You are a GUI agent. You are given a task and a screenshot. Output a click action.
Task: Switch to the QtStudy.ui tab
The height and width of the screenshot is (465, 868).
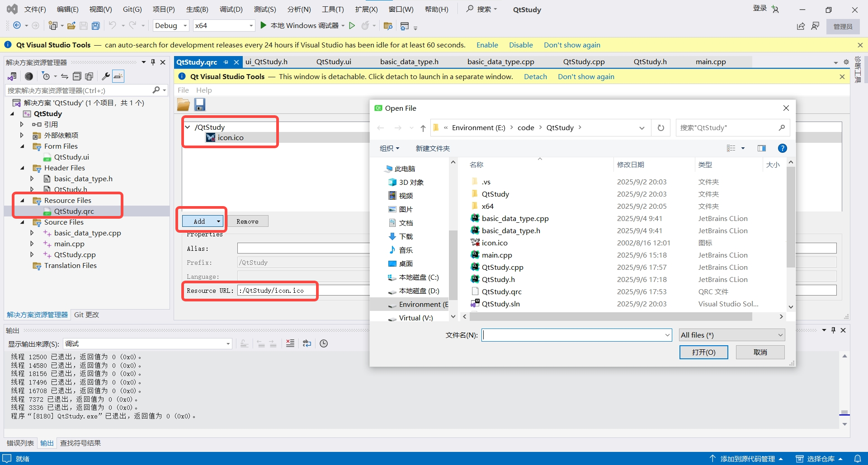pyautogui.click(x=334, y=62)
